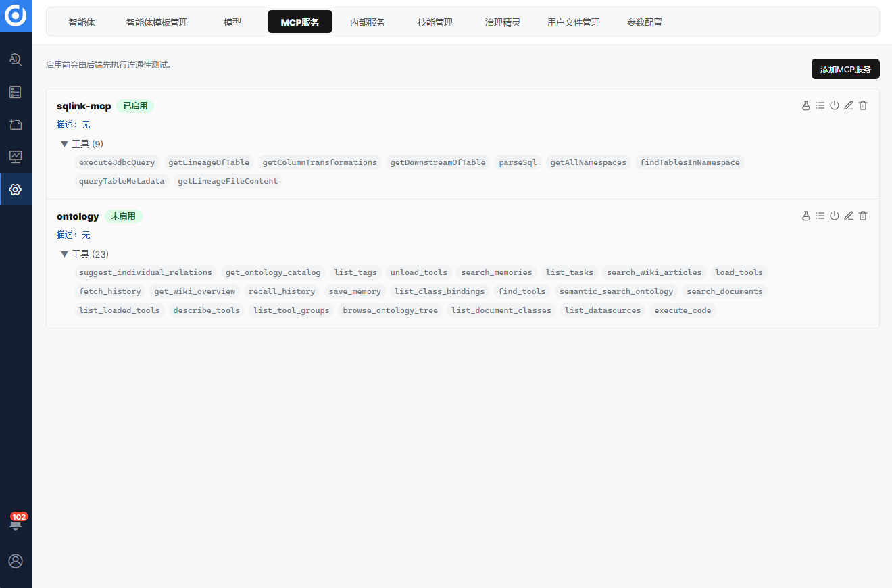
Task: Click the executeJdbcQuery tool tag
Action: 117,162
